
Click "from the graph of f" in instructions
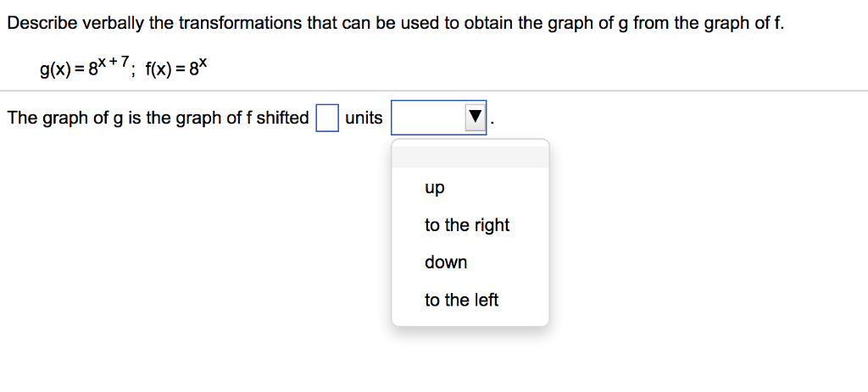[x=712, y=23]
